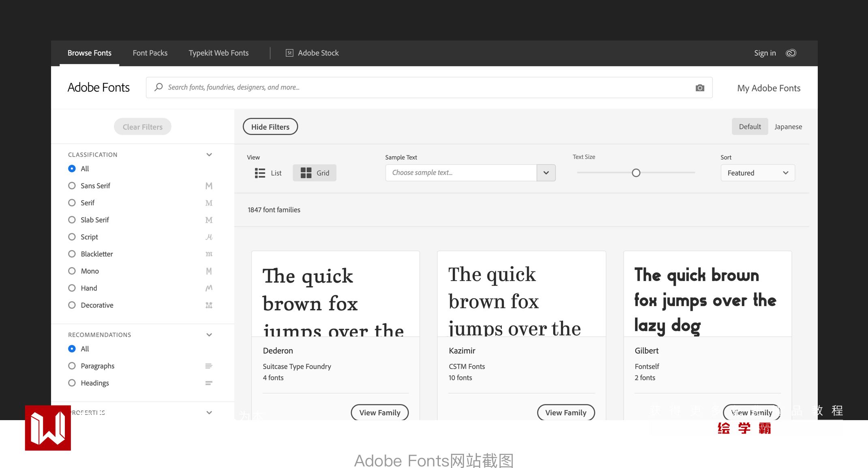
Task: Open the Sample Text dropdown arrow
Action: [x=546, y=173]
